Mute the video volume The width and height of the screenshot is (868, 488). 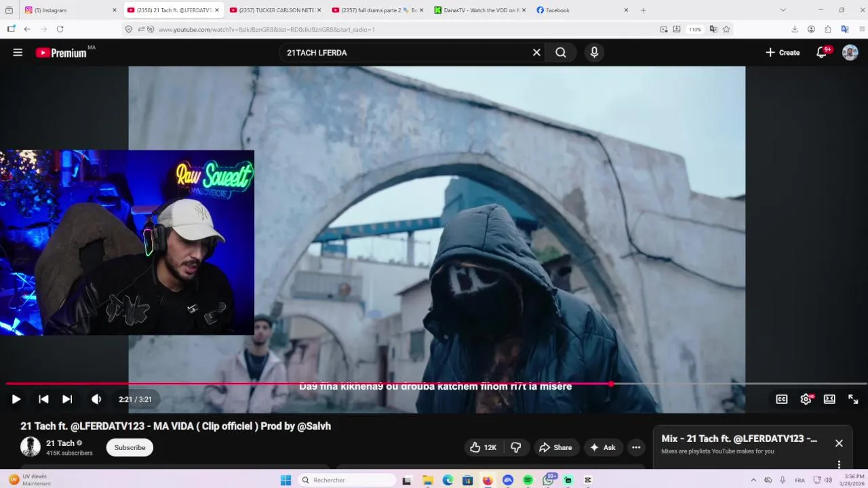coord(96,399)
